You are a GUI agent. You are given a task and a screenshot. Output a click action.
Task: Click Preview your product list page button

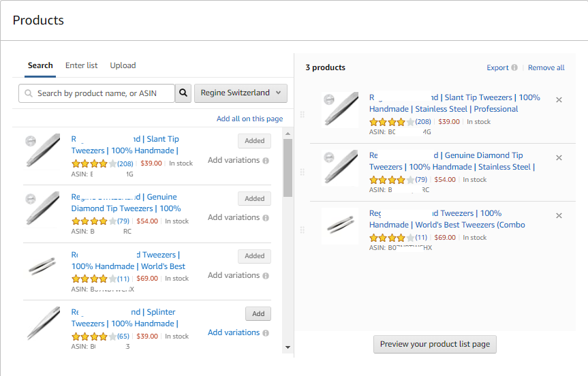coord(435,344)
